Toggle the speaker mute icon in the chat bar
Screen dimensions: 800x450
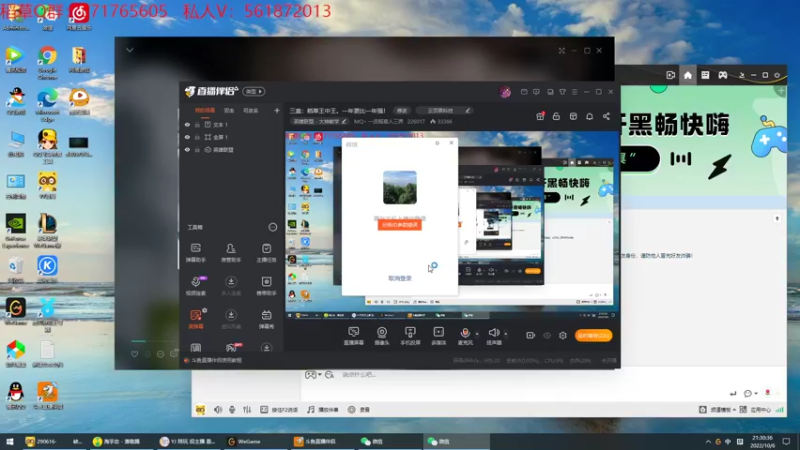pyautogui.click(x=218, y=409)
